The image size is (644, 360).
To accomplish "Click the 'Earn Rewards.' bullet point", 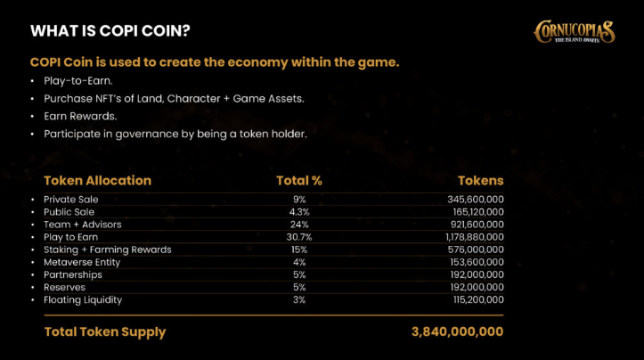I will pos(80,116).
